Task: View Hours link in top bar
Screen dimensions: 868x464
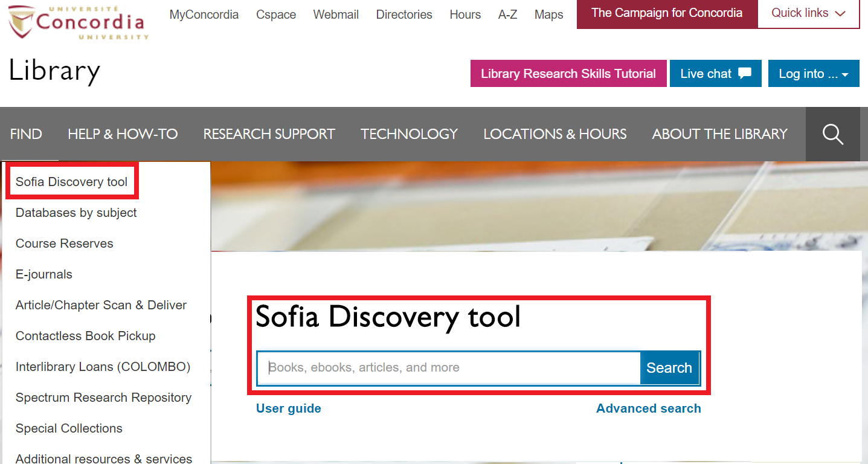Action: coord(465,14)
